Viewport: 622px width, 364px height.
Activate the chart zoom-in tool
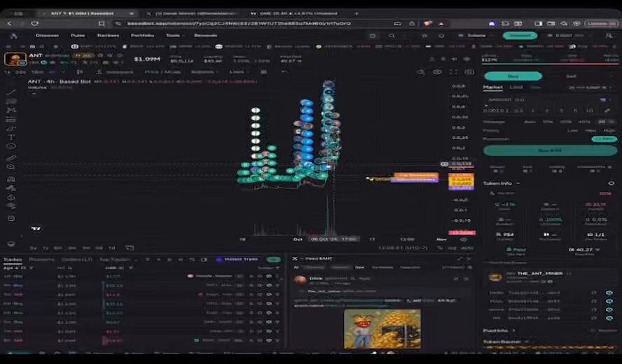[11, 167]
